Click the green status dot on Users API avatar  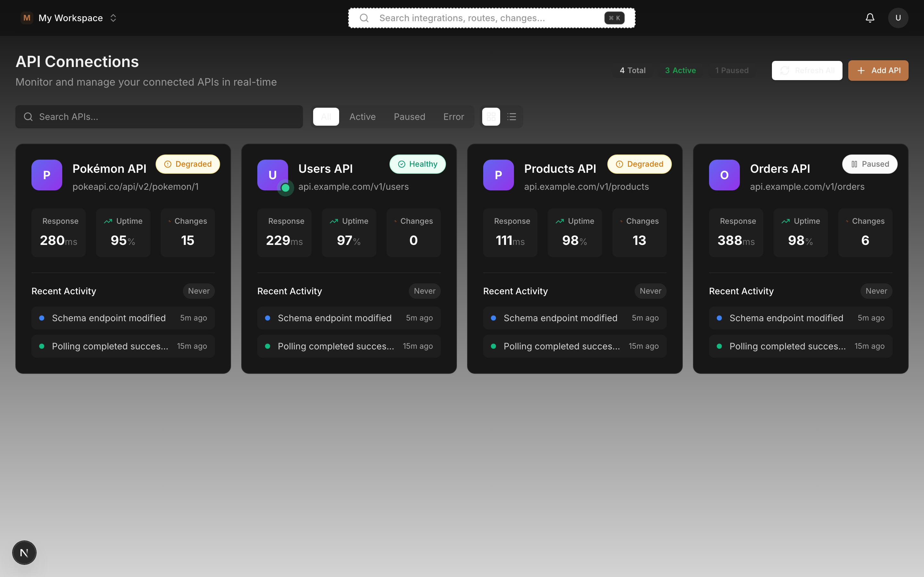point(286,188)
